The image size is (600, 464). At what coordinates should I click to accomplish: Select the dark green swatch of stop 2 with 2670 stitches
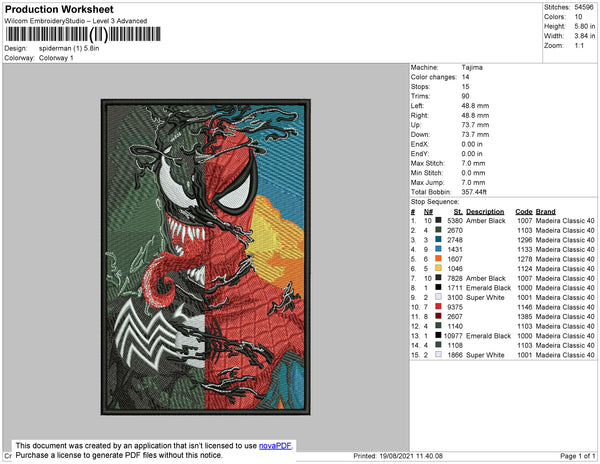pos(438,230)
